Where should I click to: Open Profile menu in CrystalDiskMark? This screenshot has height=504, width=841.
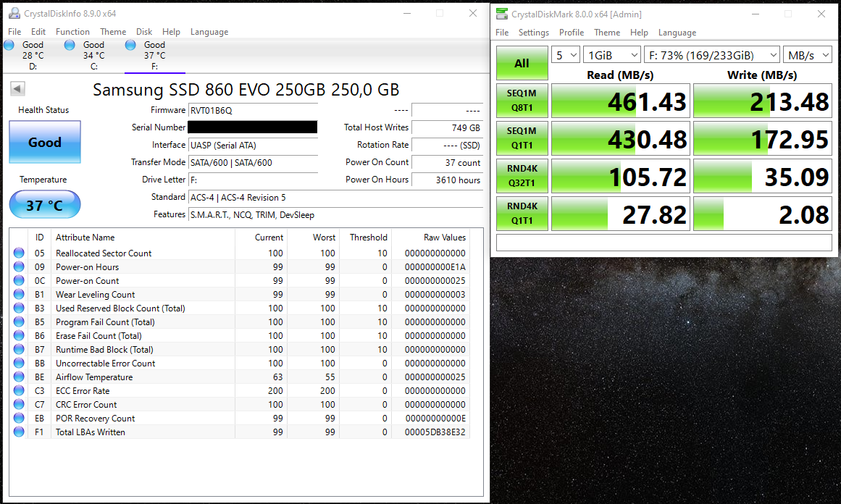572,32
